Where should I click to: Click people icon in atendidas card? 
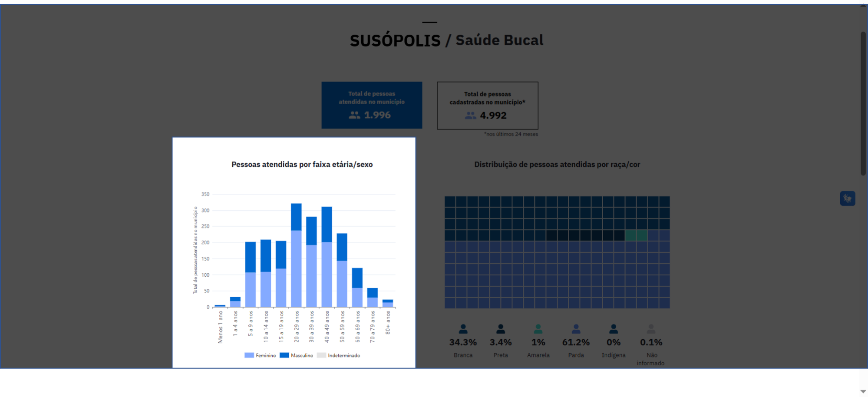coord(354,115)
